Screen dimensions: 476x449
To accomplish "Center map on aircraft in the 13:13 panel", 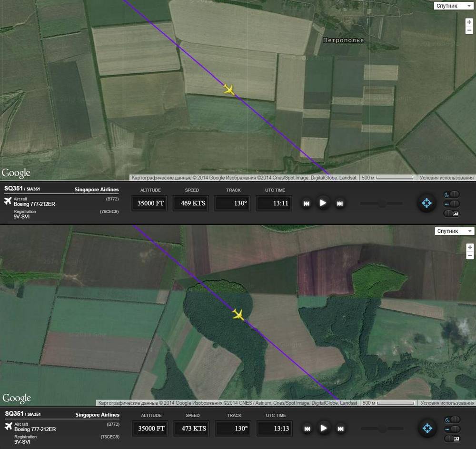I will [x=427, y=428].
